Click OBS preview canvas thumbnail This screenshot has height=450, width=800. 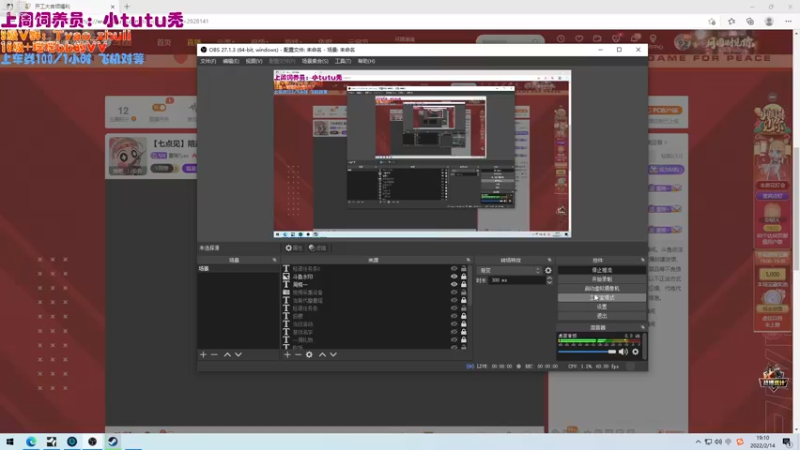point(422,154)
